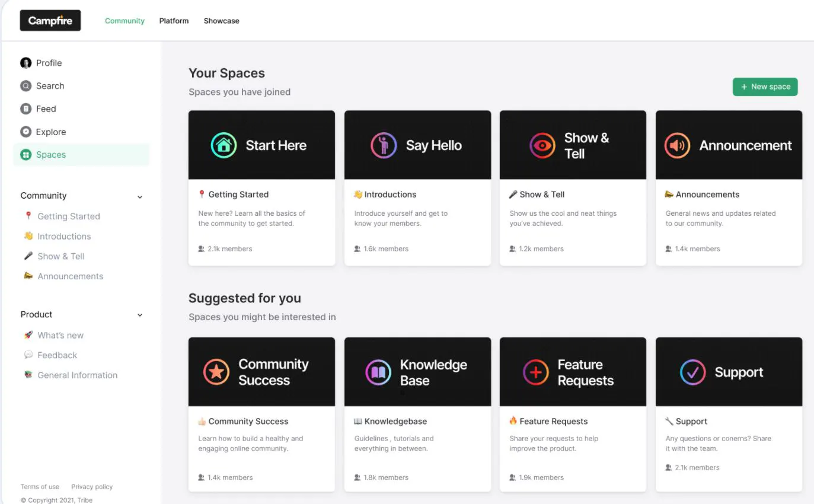The height and width of the screenshot is (504, 814).
Task: Open General Information link in Product list
Action: (78, 375)
